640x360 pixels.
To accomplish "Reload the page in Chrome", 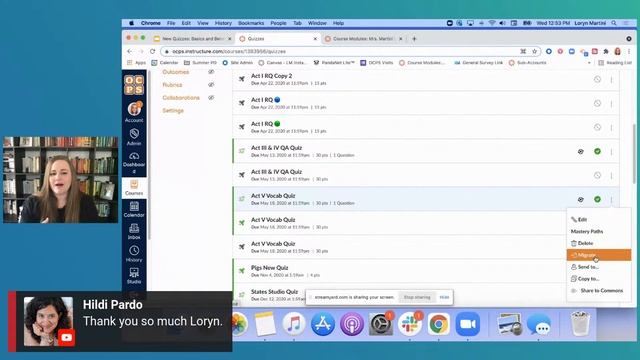I will [x=152, y=51].
